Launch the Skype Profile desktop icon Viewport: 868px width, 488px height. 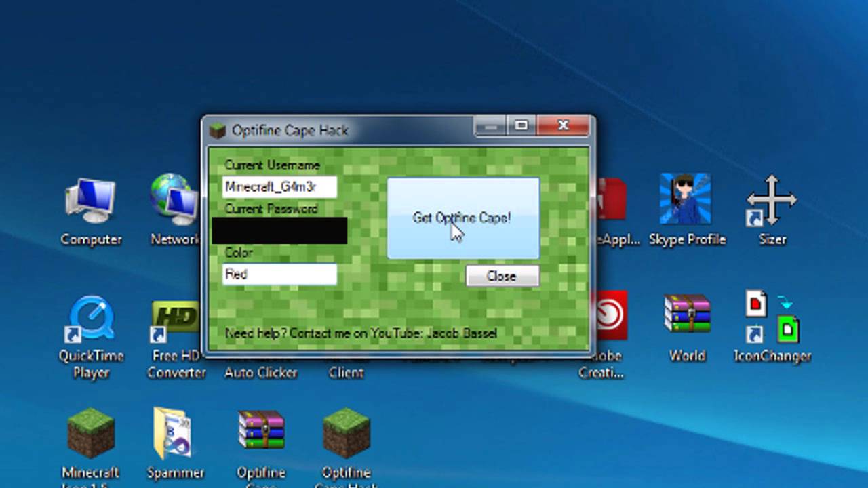686,199
